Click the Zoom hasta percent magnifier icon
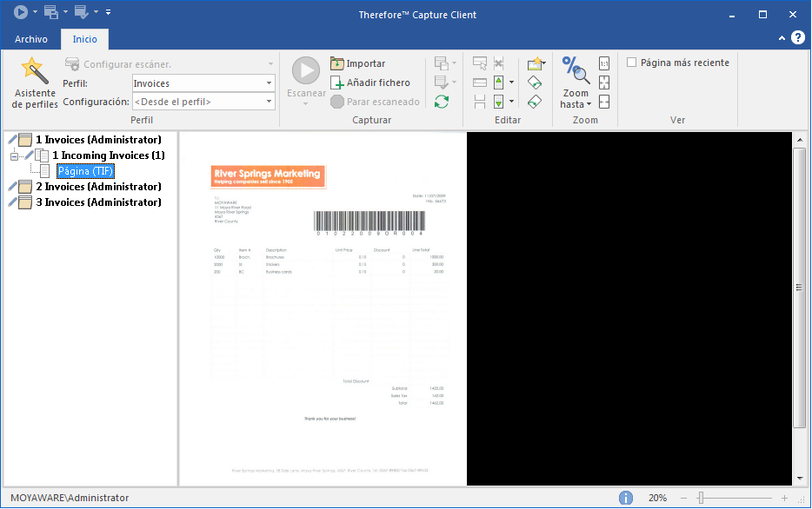The height and width of the screenshot is (509, 812). pyautogui.click(x=576, y=69)
